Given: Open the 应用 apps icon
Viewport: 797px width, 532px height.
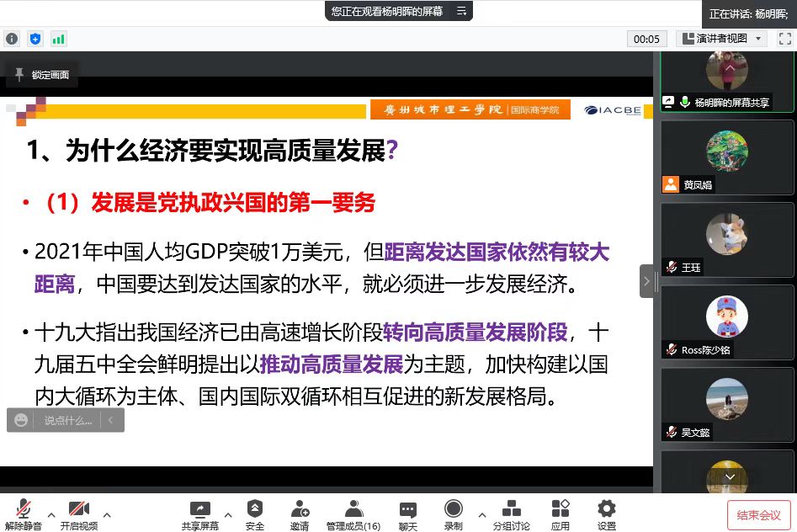Looking at the screenshot, I should click(560, 513).
